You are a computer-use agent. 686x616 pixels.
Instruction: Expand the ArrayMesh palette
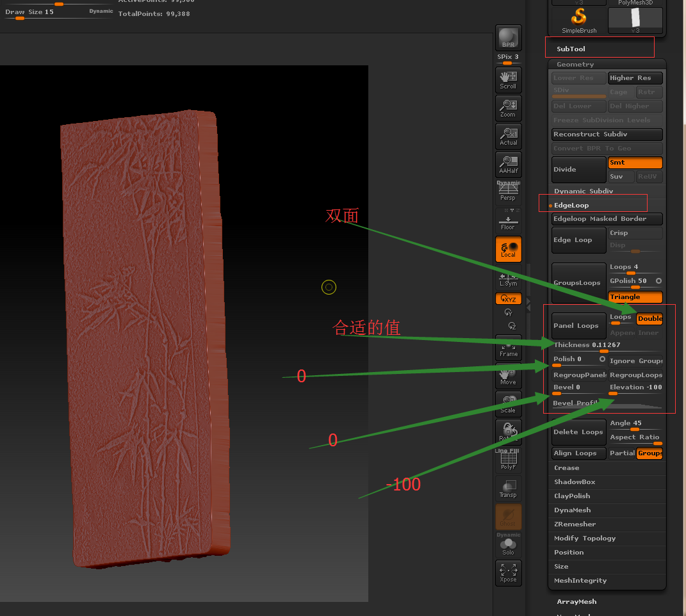[x=576, y=601]
